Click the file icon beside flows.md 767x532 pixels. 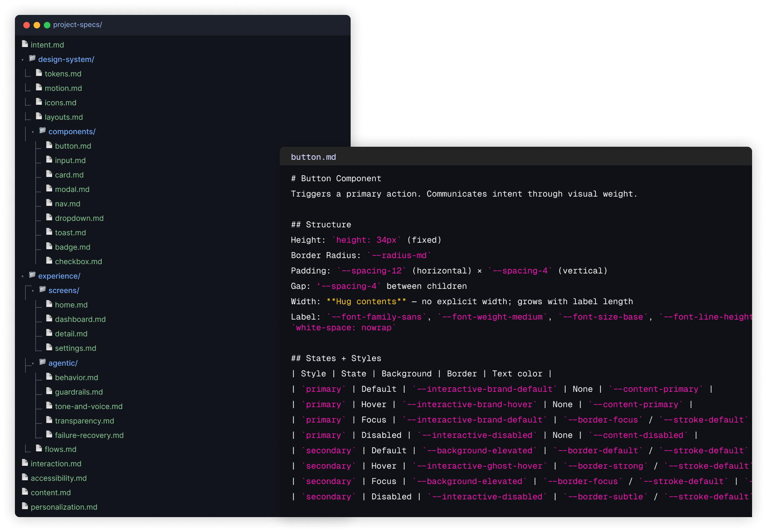[39, 448]
